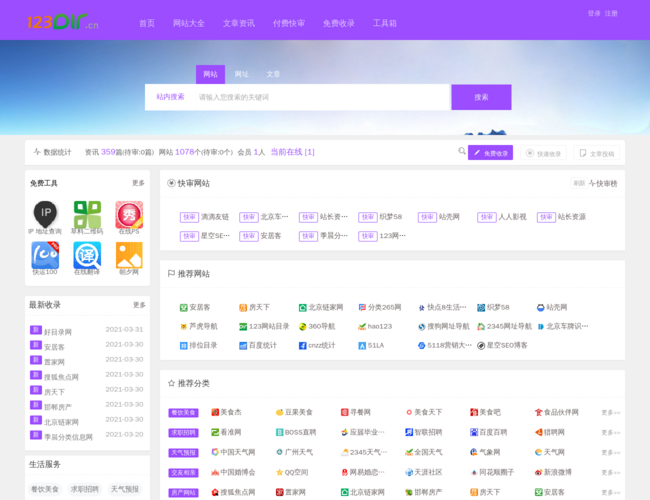Launch the 在线PS tool icon

point(129,214)
